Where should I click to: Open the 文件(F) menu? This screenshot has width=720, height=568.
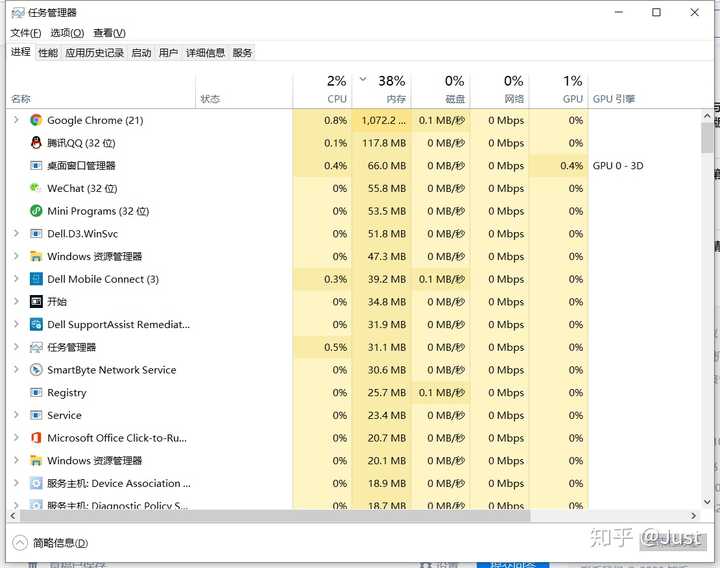pos(26,33)
